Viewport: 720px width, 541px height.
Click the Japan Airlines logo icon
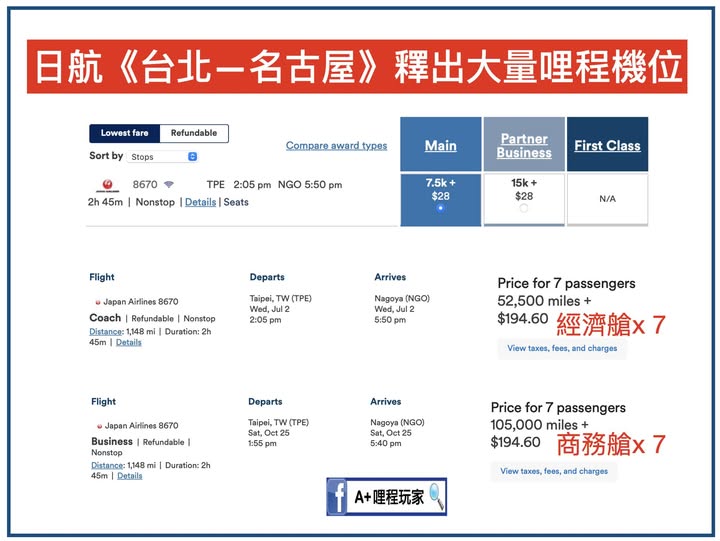pyautogui.click(x=105, y=185)
